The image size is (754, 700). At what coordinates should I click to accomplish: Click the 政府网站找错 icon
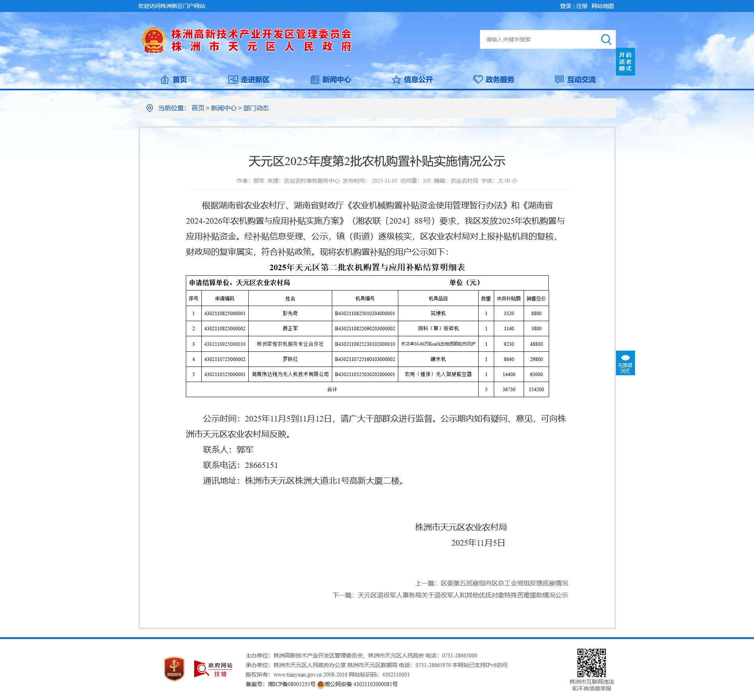pyautogui.click(x=213, y=669)
